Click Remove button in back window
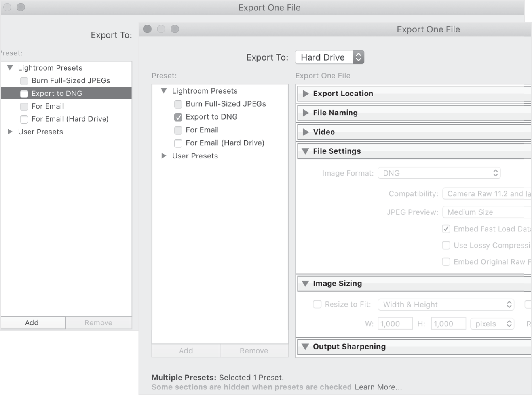The width and height of the screenshot is (532, 395). 99,322
